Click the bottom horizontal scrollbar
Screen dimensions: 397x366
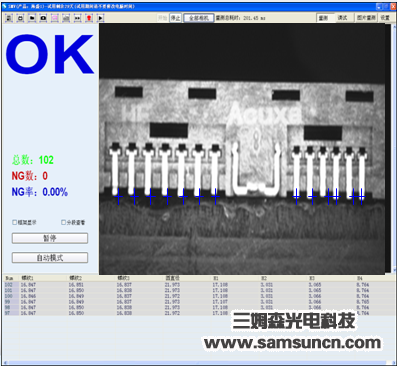point(198,363)
